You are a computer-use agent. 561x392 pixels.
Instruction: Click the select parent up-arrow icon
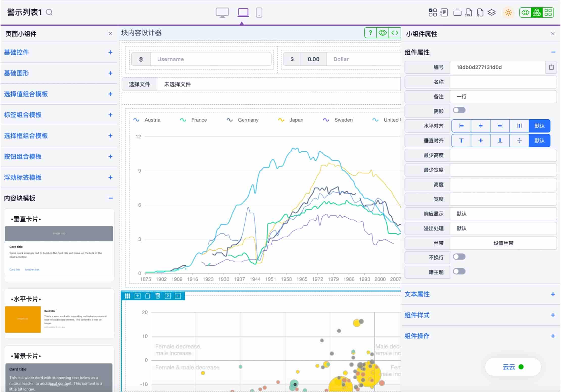pyautogui.click(x=137, y=296)
